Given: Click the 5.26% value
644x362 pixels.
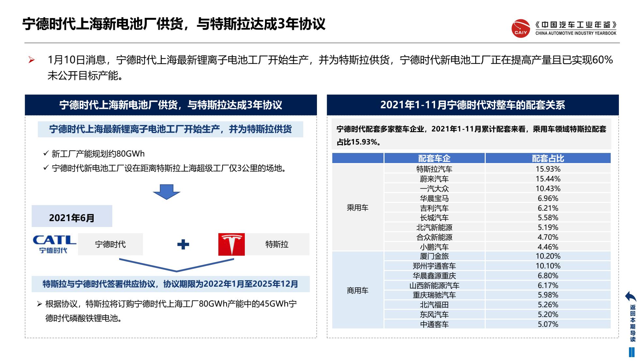Looking at the screenshot, I should [x=548, y=305].
